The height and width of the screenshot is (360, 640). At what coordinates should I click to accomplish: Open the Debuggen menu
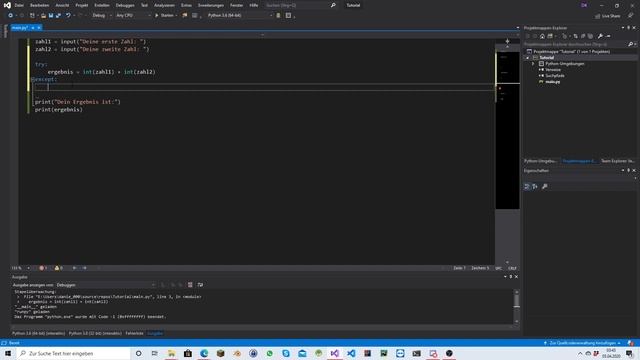pyautogui.click(x=125, y=5)
